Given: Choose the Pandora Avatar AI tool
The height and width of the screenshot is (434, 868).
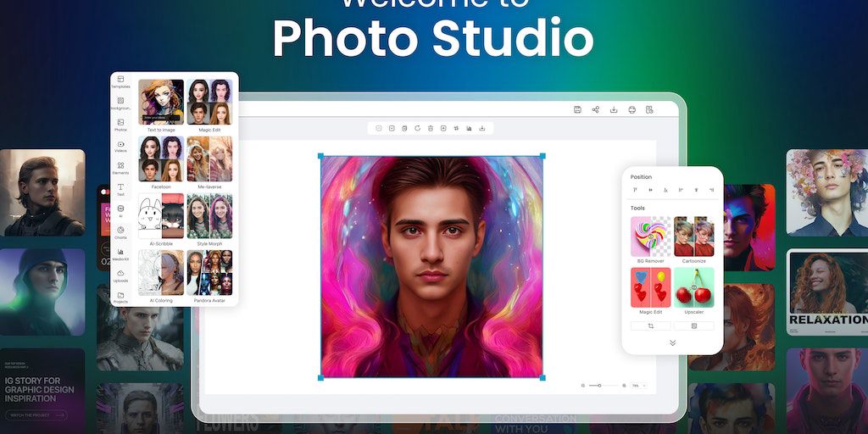Looking at the screenshot, I should click(x=209, y=276).
